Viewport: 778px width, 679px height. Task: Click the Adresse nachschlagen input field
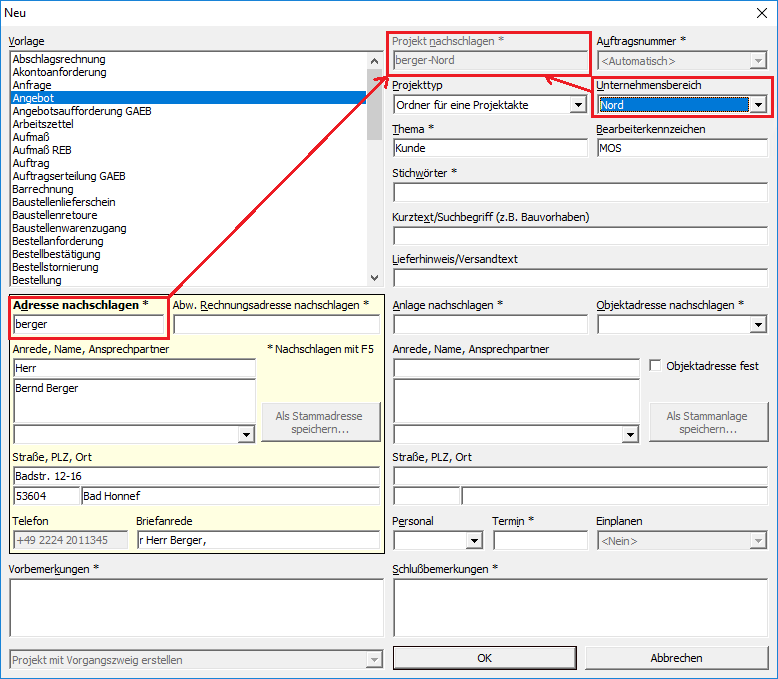[87, 324]
